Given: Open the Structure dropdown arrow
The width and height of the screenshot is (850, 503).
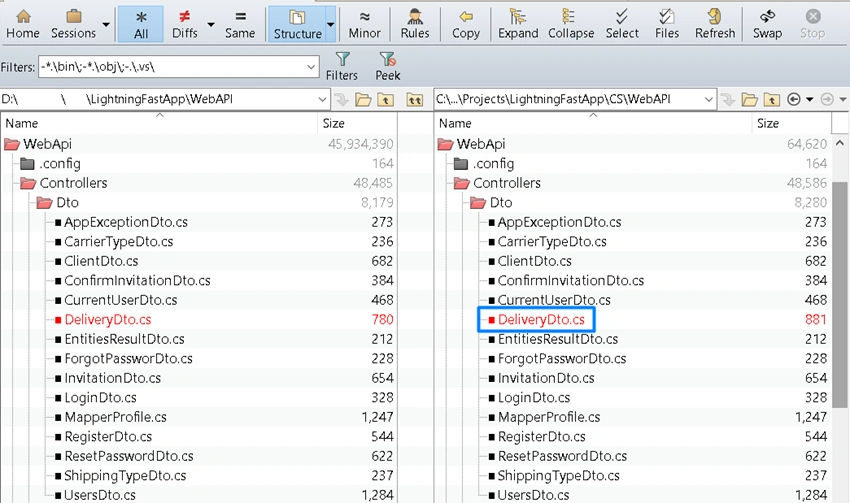Looking at the screenshot, I should pos(331,24).
